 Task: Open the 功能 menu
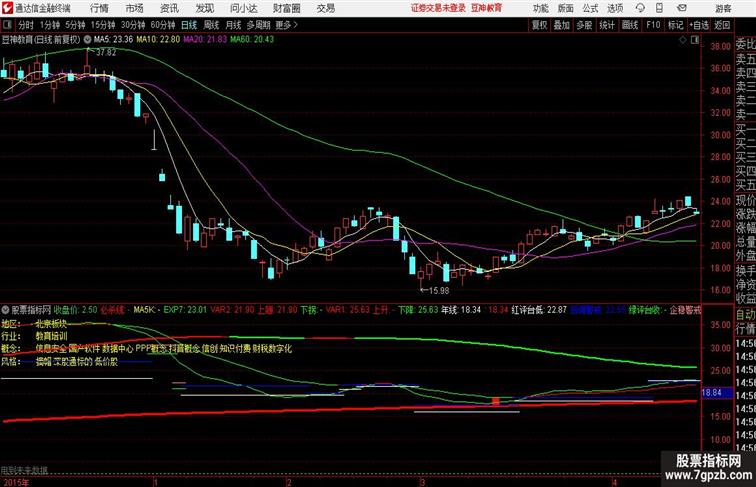[540, 8]
